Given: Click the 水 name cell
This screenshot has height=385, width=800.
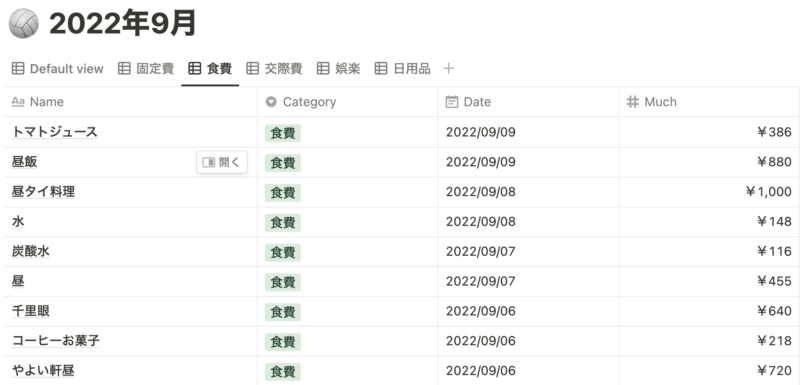Looking at the screenshot, I should point(131,222).
